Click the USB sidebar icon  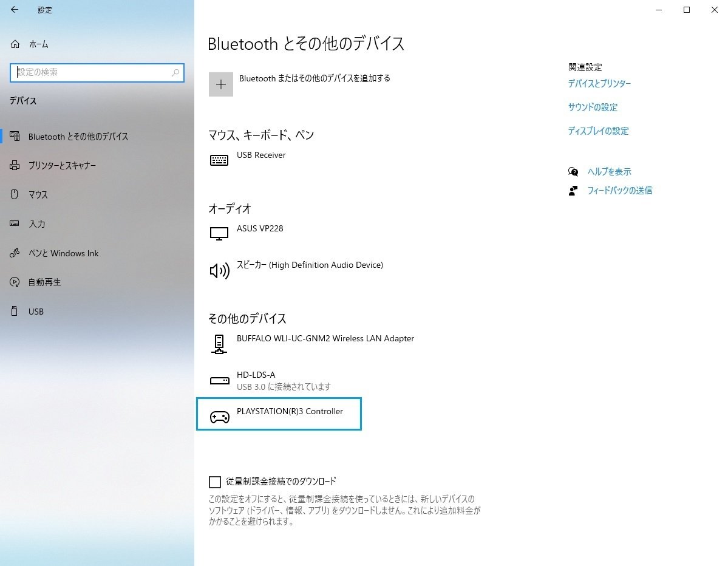tap(15, 311)
